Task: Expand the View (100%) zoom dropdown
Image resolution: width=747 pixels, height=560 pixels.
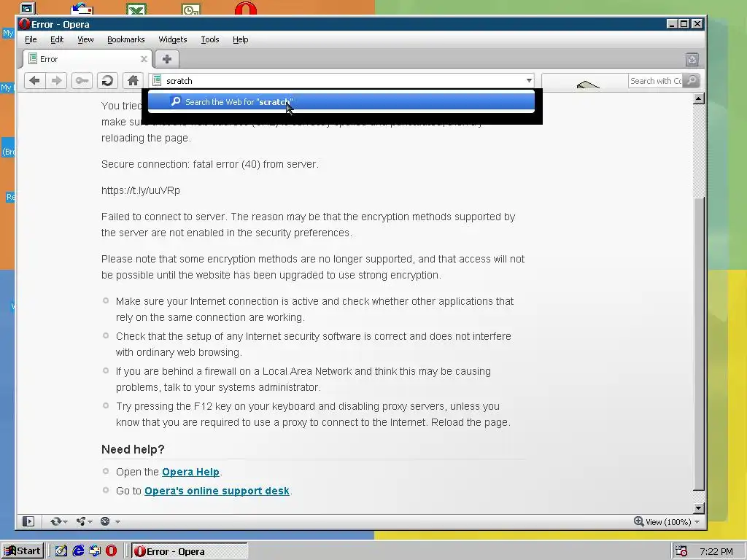Action: 697,522
